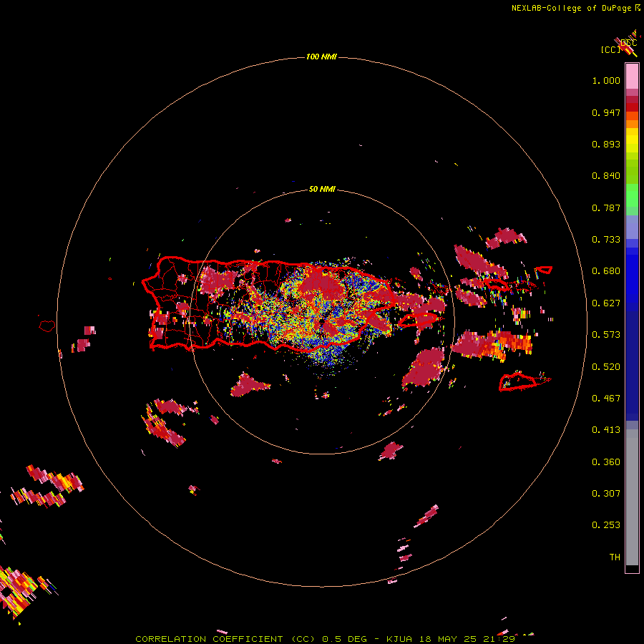Screen dimensions: 644x644
Task: Click the 0.947 scale value
Action: pos(606,112)
